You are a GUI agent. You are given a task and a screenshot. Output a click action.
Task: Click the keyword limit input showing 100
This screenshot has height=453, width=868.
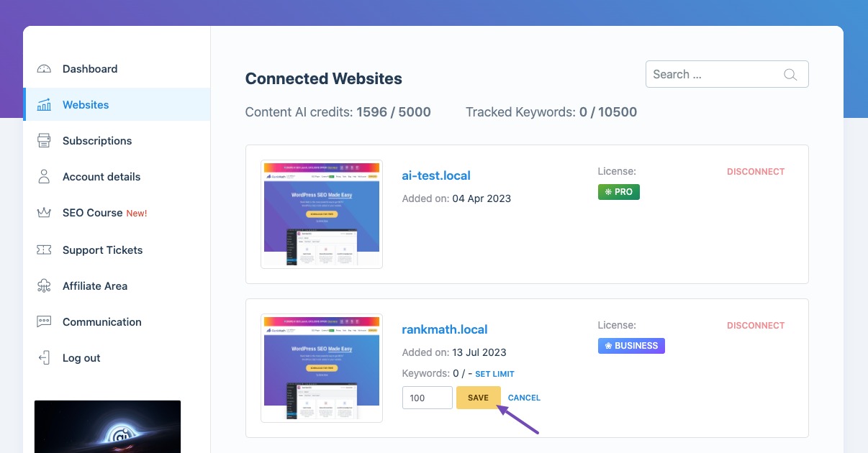pyautogui.click(x=428, y=398)
